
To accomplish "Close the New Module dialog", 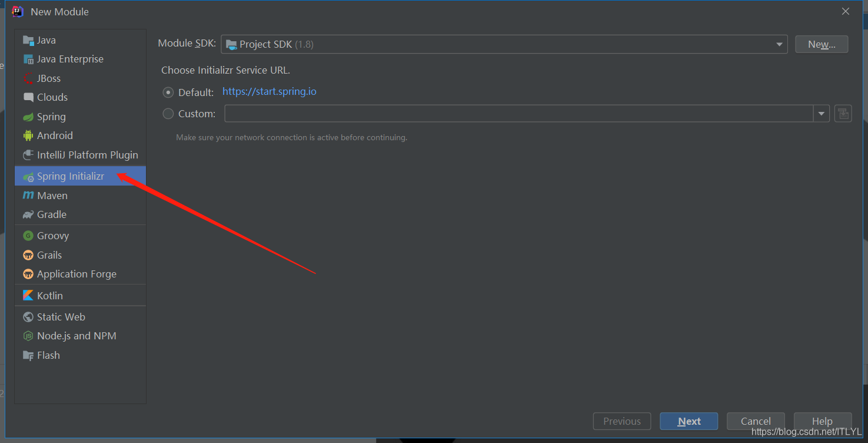I will click(846, 11).
